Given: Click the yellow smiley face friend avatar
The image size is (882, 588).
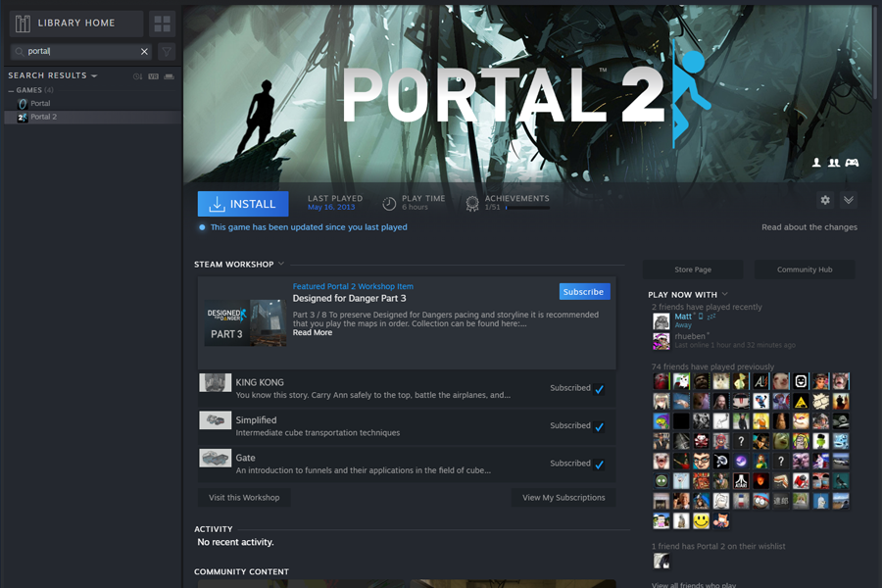Looking at the screenshot, I should point(701,520).
